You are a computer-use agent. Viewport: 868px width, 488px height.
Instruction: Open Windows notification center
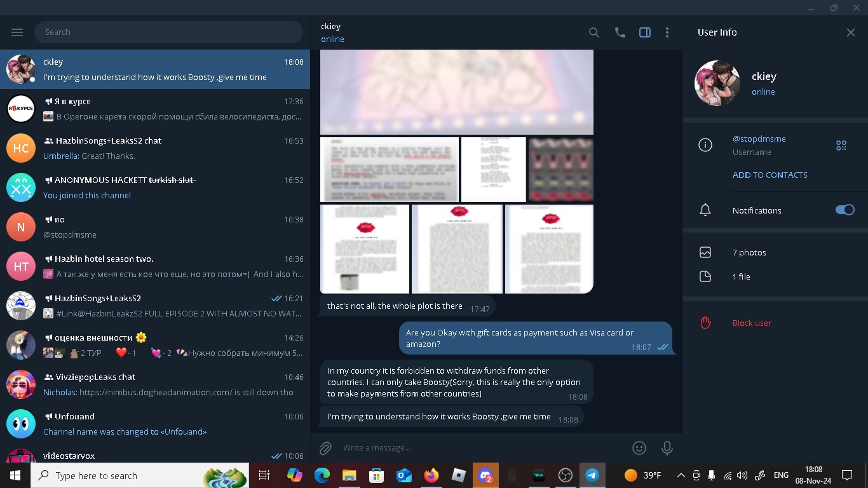(846, 475)
